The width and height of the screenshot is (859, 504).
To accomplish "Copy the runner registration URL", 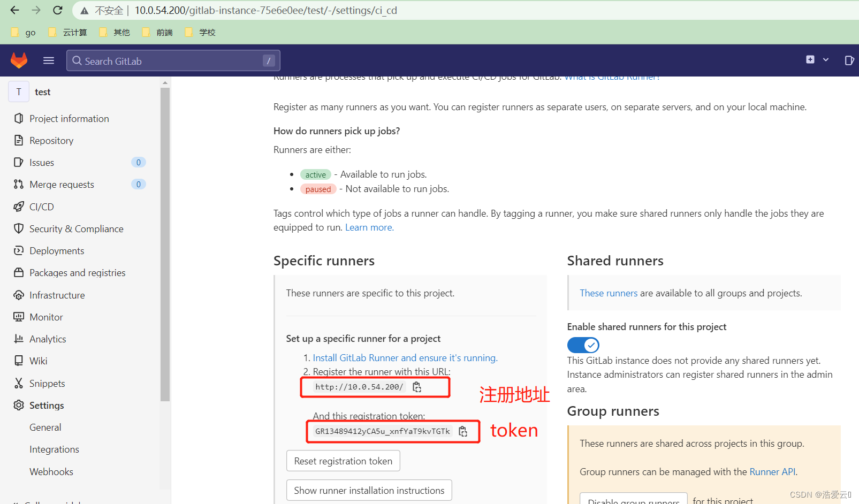I will pyautogui.click(x=417, y=387).
